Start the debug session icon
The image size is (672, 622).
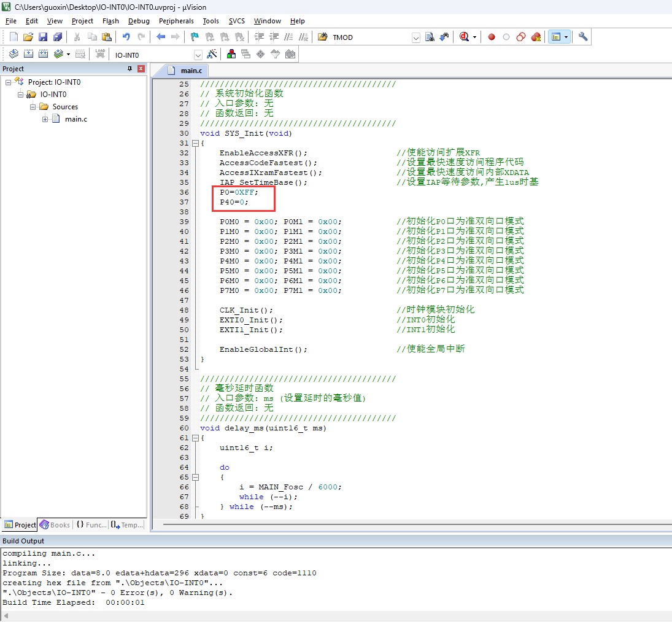pyautogui.click(x=464, y=37)
